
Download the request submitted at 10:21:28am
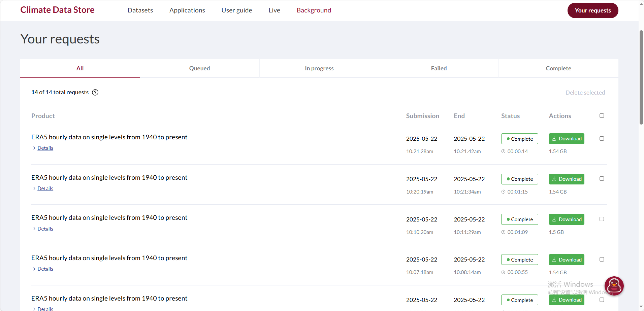click(567, 139)
